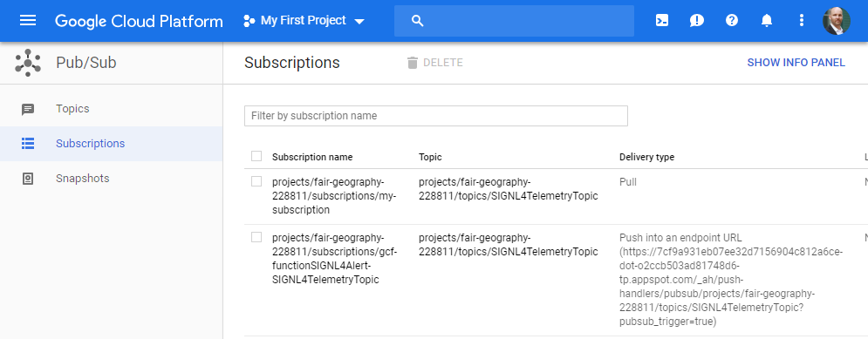Click the Snapshots icon
The height and width of the screenshot is (339, 868).
(28, 179)
